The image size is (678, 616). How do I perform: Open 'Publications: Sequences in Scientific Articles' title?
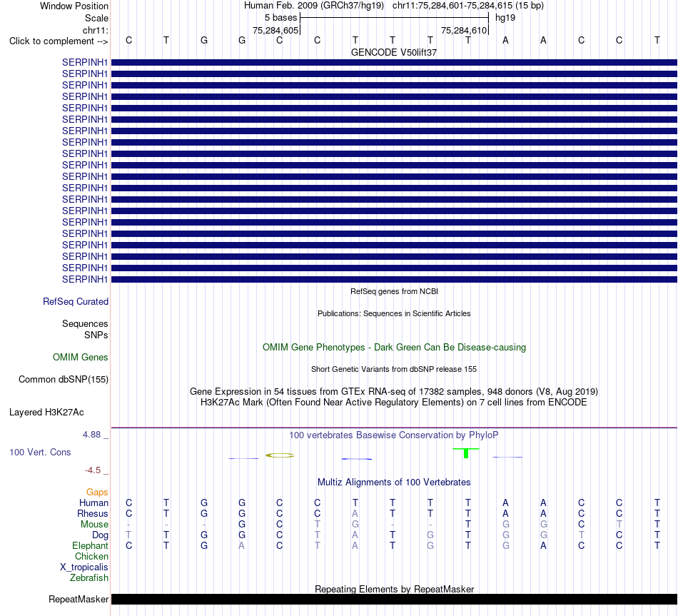[394, 313]
